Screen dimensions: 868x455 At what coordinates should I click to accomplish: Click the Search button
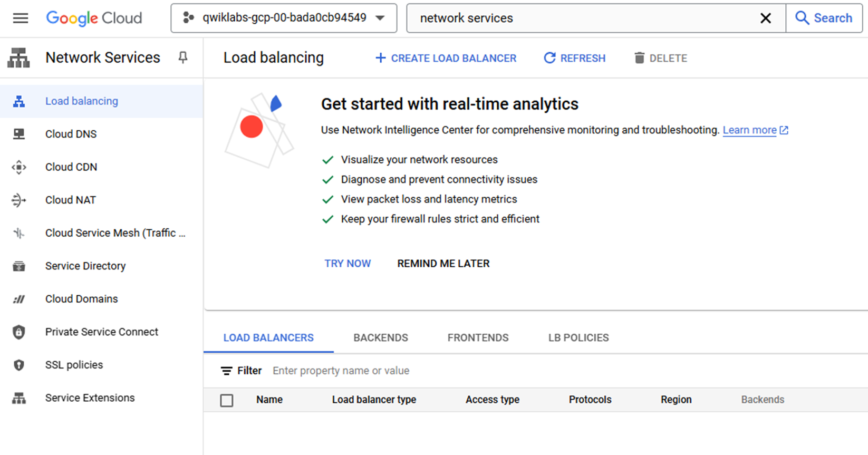[824, 18]
